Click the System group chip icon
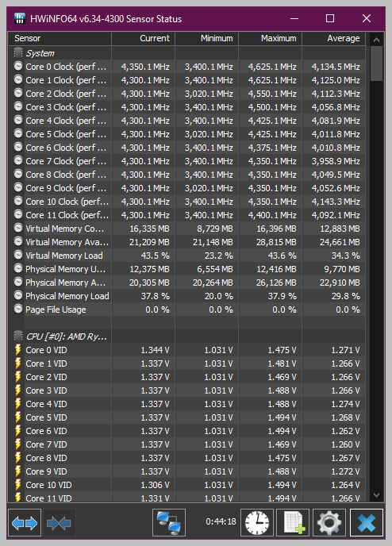392x546 pixels. [18, 53]
